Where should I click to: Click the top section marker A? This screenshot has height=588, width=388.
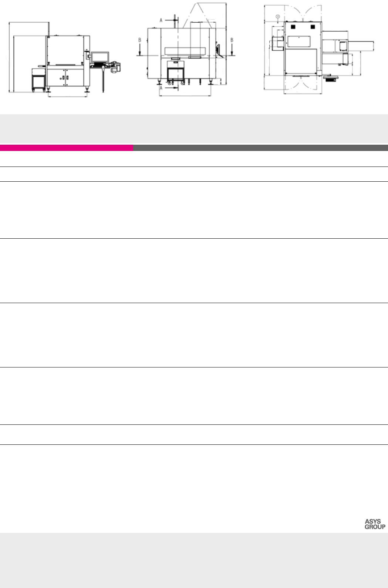161,20
